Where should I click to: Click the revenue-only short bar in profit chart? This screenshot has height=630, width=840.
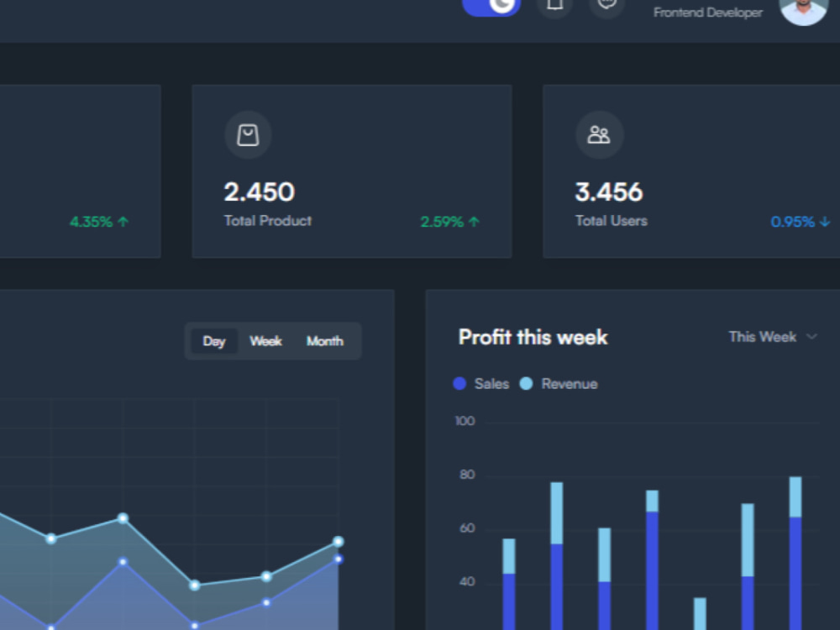click(x=700, y=614)
